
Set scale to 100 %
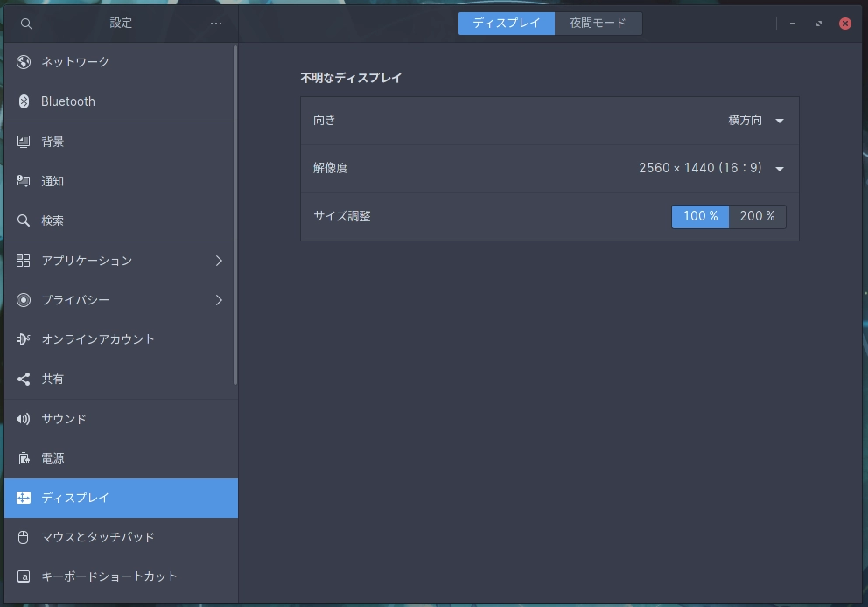(700, 216)
